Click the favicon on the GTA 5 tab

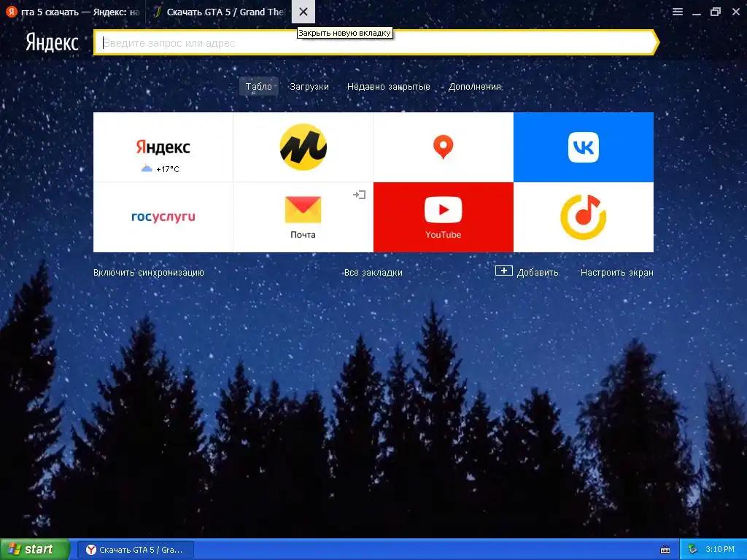[158, 12]
